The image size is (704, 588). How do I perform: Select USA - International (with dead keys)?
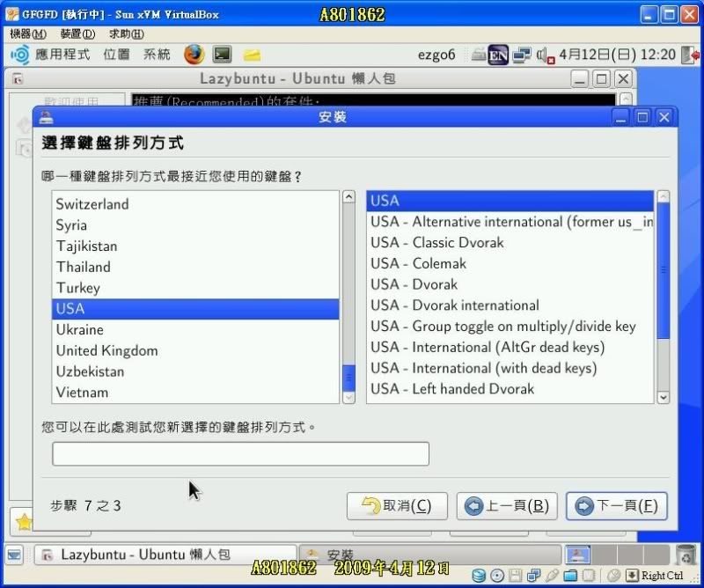(x=510, y=368)
